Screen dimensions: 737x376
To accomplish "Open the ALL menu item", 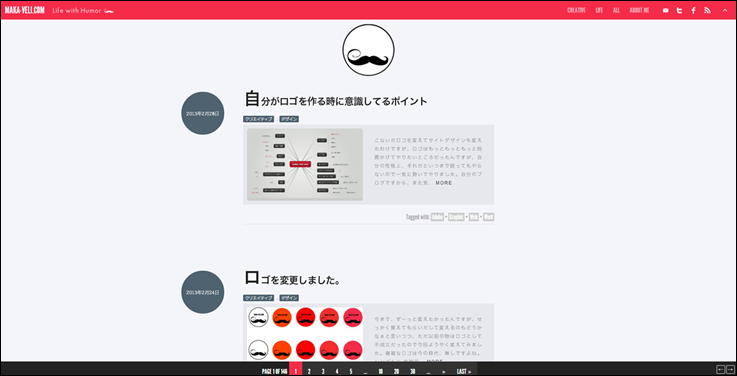I will [616, 10].
